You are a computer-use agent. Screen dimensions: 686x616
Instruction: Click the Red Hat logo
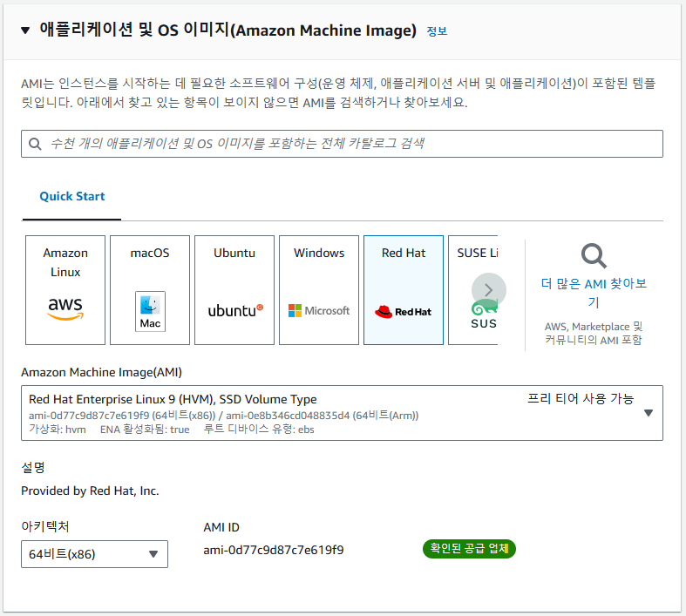[404, 312]
